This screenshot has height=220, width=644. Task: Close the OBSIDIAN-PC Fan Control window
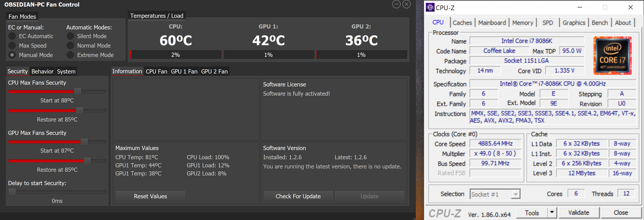click(407, 4)
